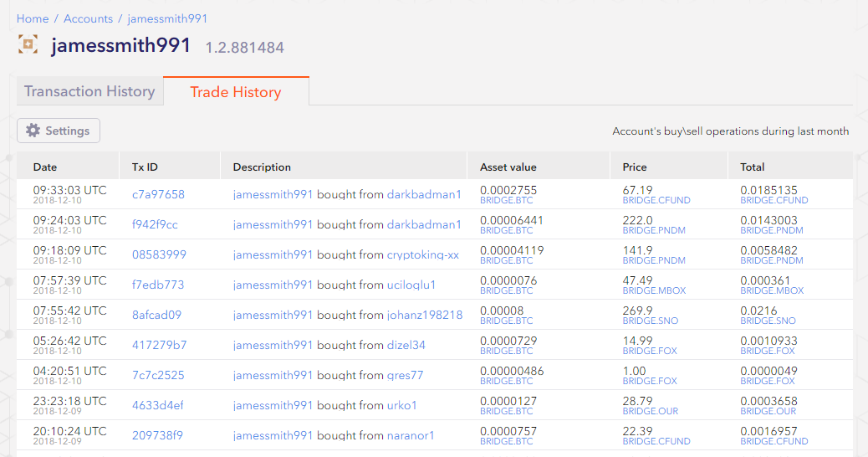Click the gear icon in Settings
868x457 pixels.
33,131
